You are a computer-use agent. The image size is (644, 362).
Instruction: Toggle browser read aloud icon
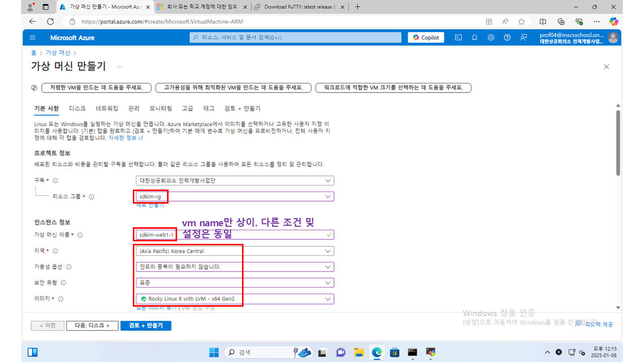pyautogui.click(x=505, y=22)
